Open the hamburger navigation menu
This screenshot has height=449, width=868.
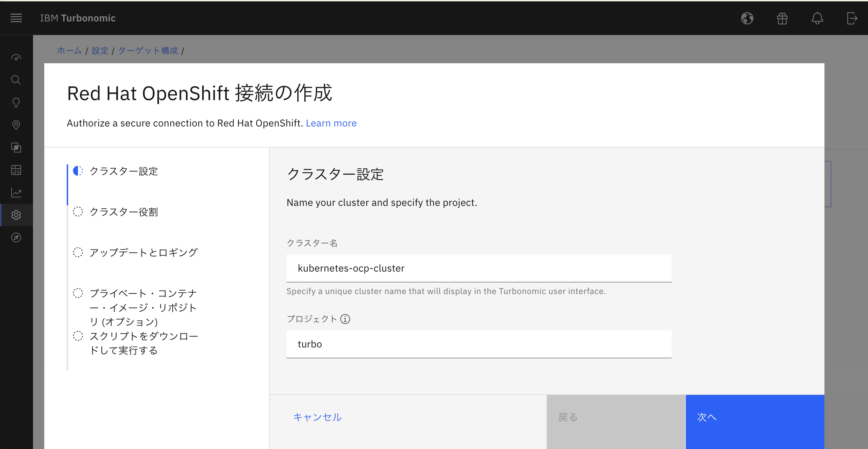pyautogui.click(x=16, y=18)
